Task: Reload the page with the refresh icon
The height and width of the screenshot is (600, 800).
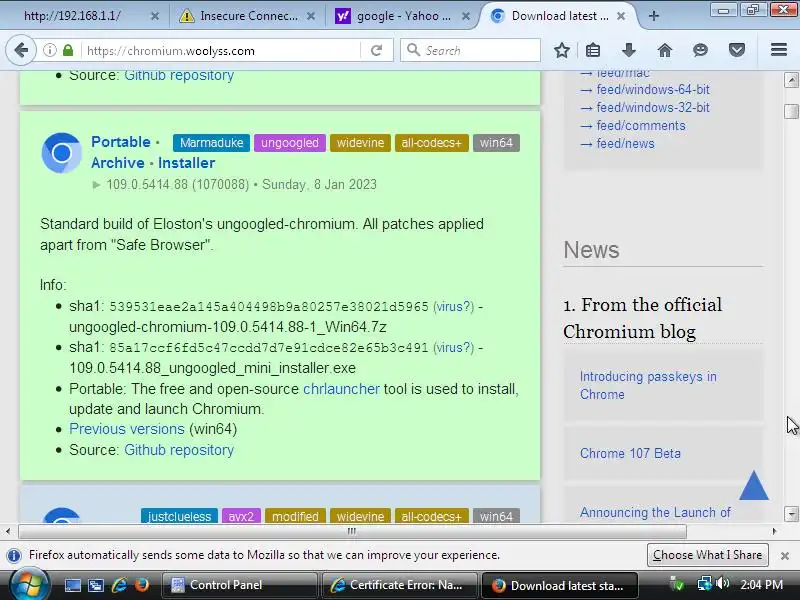Action: [377, 50]
